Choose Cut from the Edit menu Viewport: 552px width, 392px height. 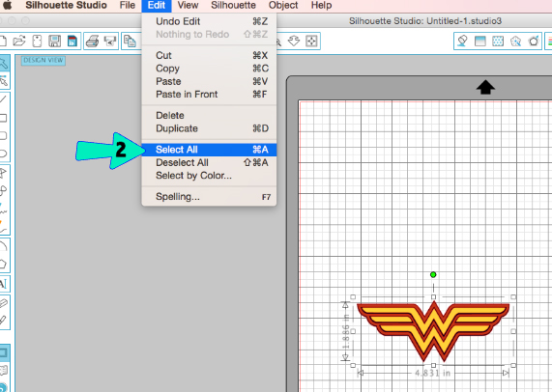209,55
